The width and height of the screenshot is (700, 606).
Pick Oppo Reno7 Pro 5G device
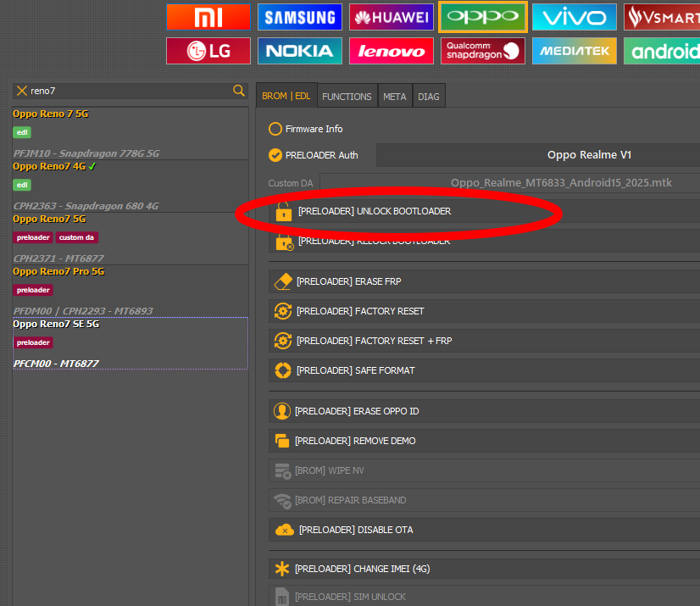pyautogui.click(x=131, y=291)
